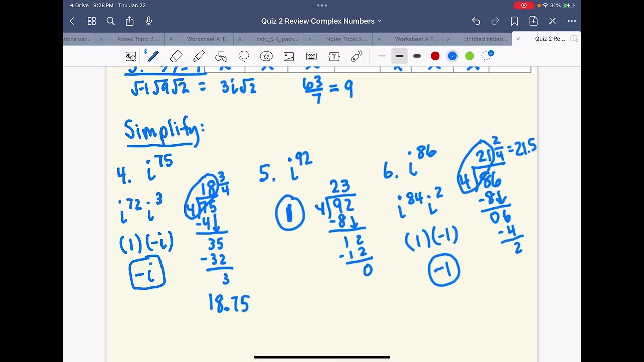Open the Elements sticker tool
This screenshot has width=644, height=362.
tap(266, 56)
